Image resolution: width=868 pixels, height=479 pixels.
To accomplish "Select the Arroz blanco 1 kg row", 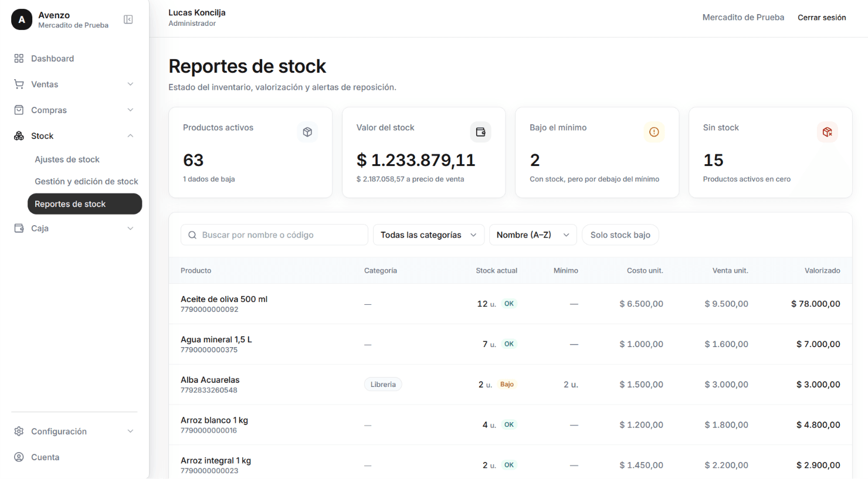I will 510,425.
